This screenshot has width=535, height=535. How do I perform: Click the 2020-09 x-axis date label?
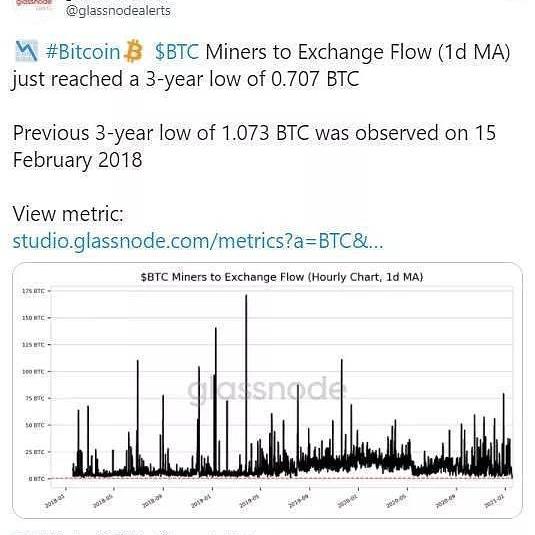(445, 501)
